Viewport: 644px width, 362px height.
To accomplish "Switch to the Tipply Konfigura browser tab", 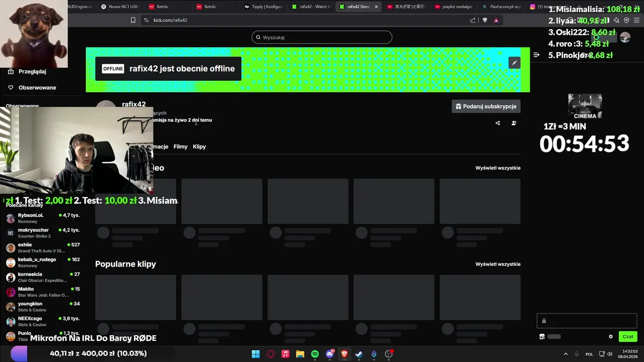I will (x=263, y=7).
